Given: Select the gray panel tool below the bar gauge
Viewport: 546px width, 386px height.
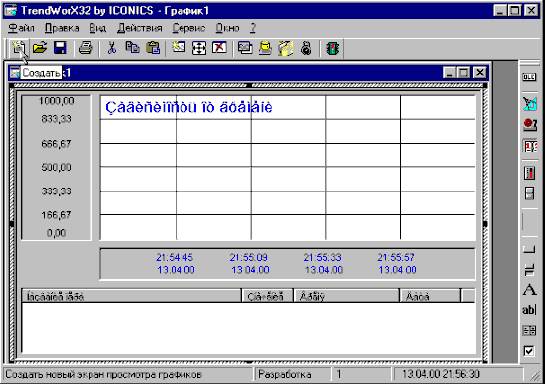Looking at the screenshot, I should point(529,194).
